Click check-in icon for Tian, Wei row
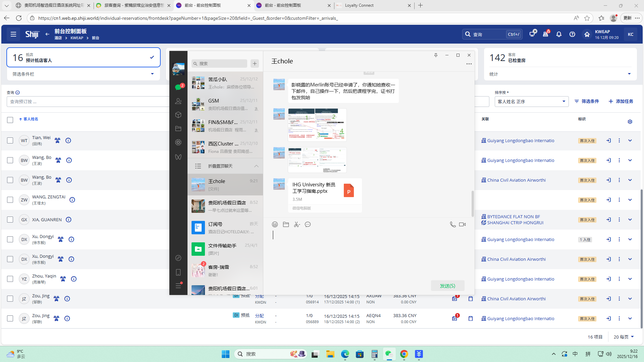The image size is (644, 362). pyautogui.click(x=608, y=141)
